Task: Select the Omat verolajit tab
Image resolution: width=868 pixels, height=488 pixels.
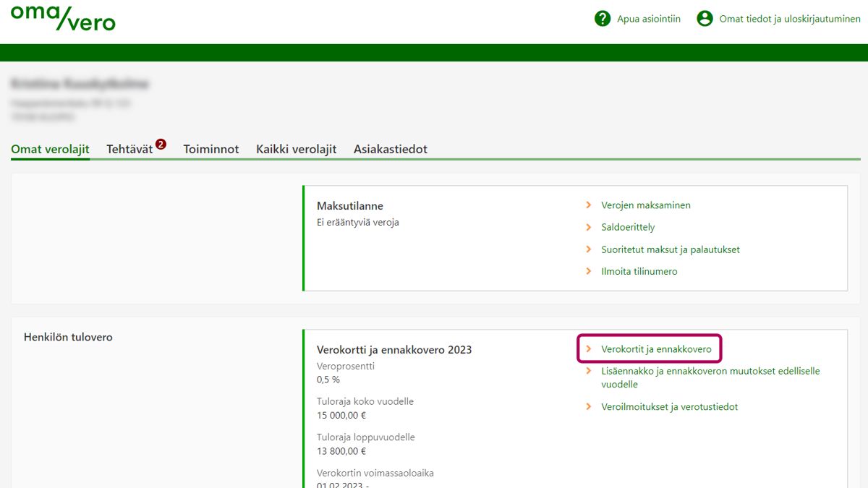Action: (x=50, y=149)
